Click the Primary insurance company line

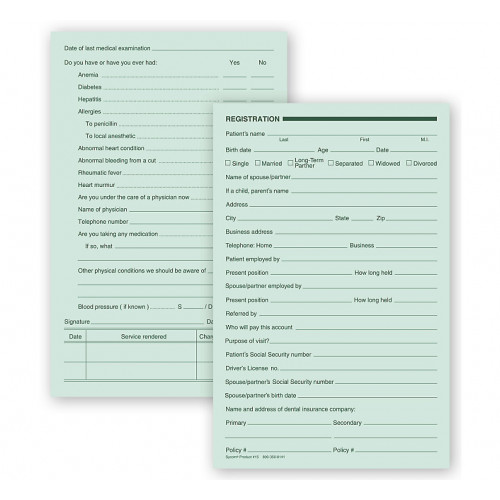[289, 423]
